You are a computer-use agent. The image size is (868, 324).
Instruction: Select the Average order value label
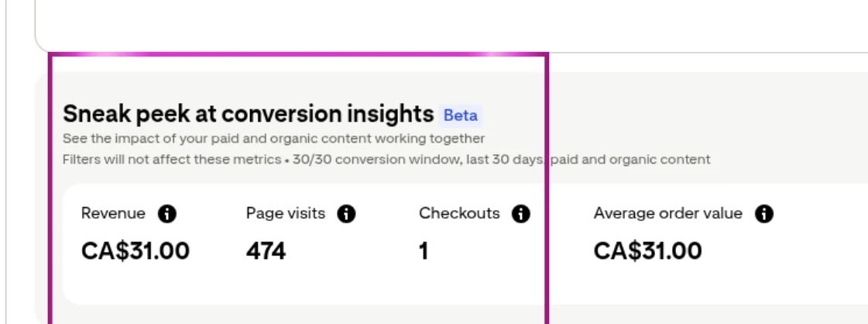pos(667,214)
